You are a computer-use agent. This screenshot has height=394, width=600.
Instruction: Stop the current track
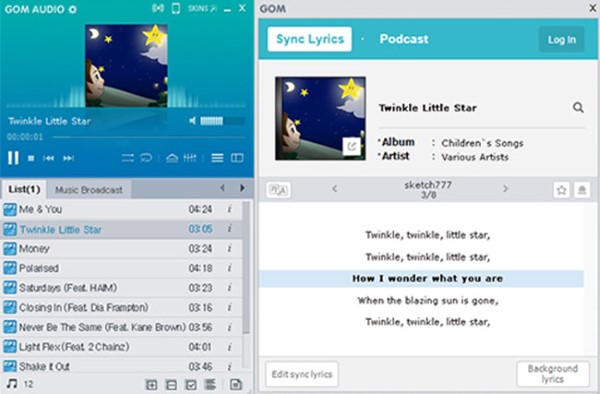[x=31, y=158]
